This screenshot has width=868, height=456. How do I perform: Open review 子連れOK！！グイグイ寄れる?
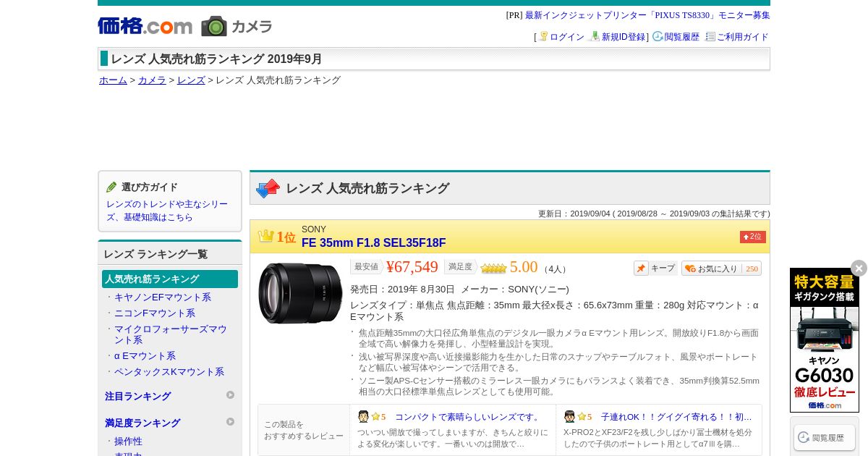[676, 418]
